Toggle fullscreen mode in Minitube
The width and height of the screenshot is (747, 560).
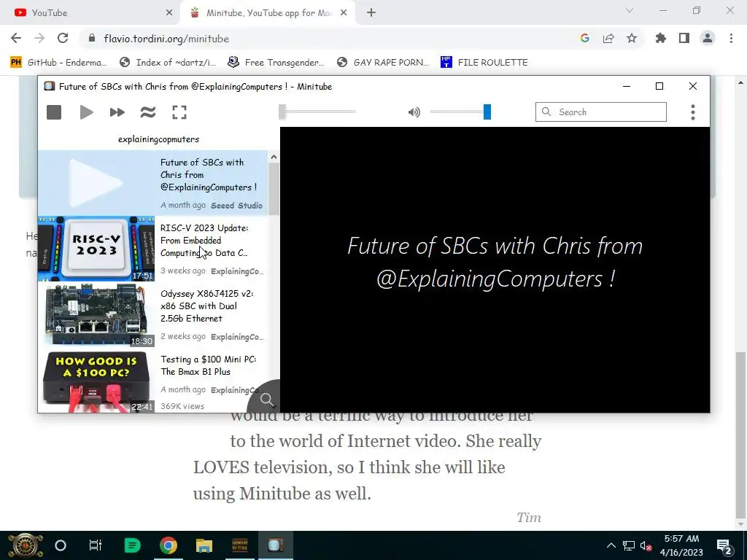point(179,112)
